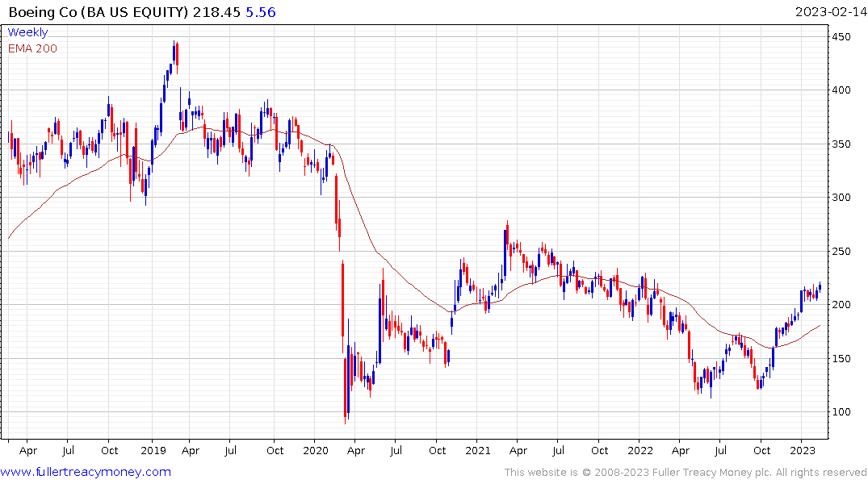868x484 pixels.
Task: Click the chart title 'Boeing Co (BA US EQUITY)'
Action: (99, 12)
